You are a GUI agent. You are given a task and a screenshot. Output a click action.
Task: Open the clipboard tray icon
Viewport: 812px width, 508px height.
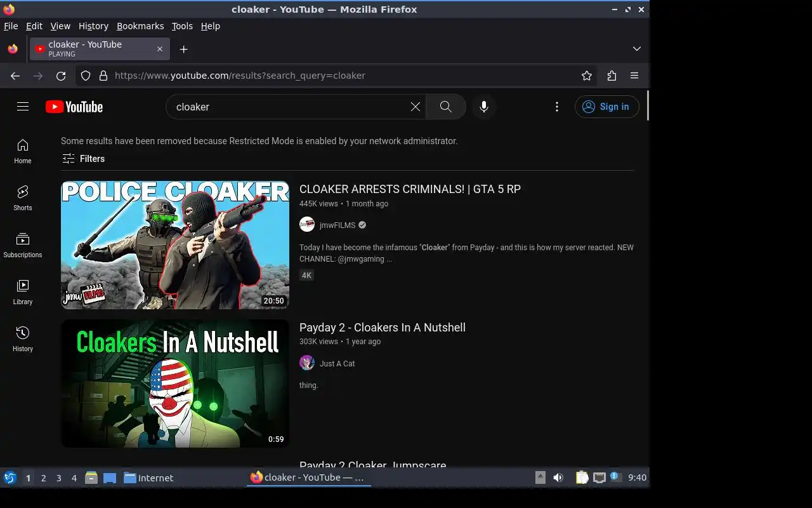(582, 478)
